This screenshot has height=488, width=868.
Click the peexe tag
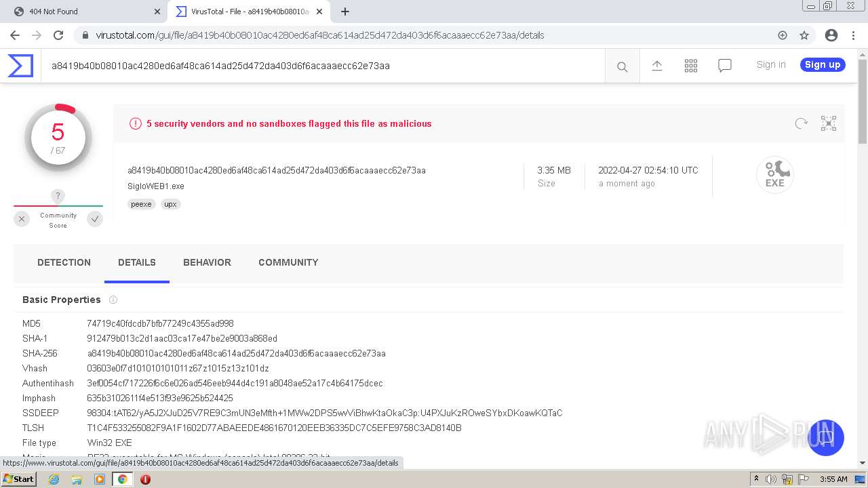pos(141,204)
